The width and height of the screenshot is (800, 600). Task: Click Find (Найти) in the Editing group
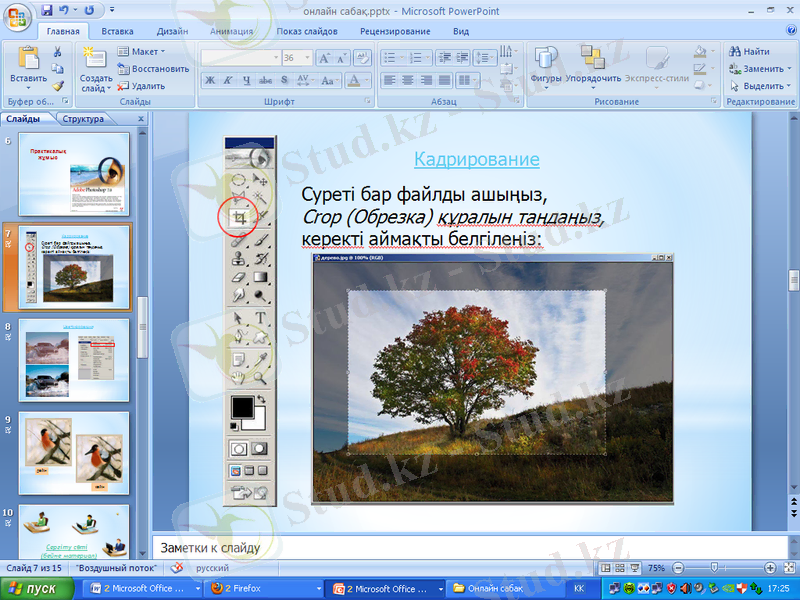tap(748, 51)
